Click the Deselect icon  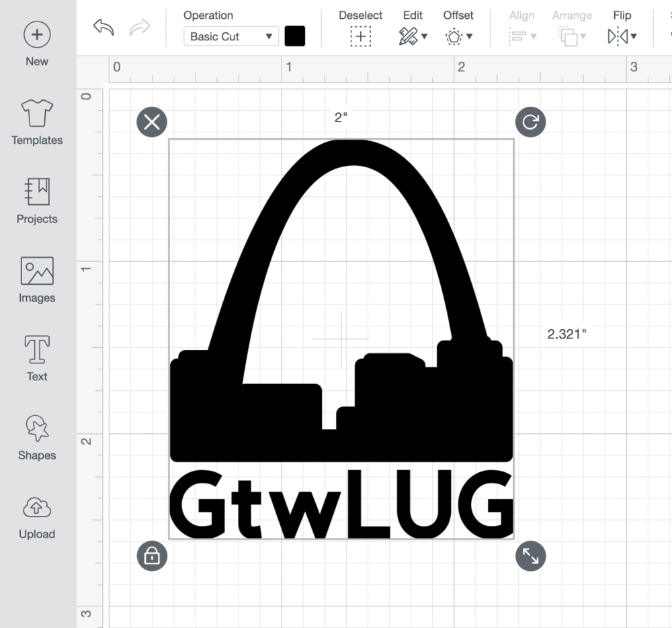click(x=360, y=36)
